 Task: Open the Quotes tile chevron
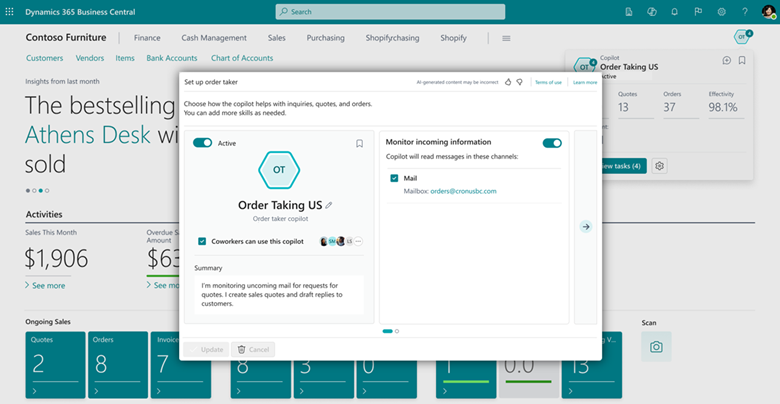(34, 392)
